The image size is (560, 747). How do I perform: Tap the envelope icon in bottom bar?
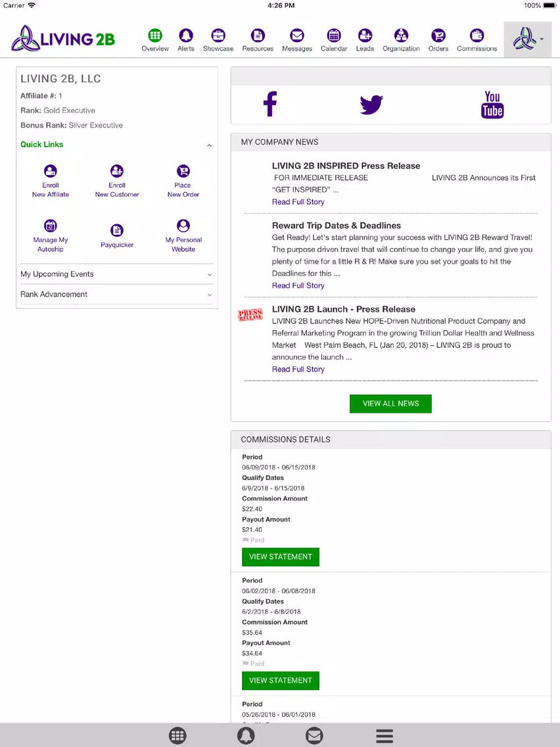314,736
